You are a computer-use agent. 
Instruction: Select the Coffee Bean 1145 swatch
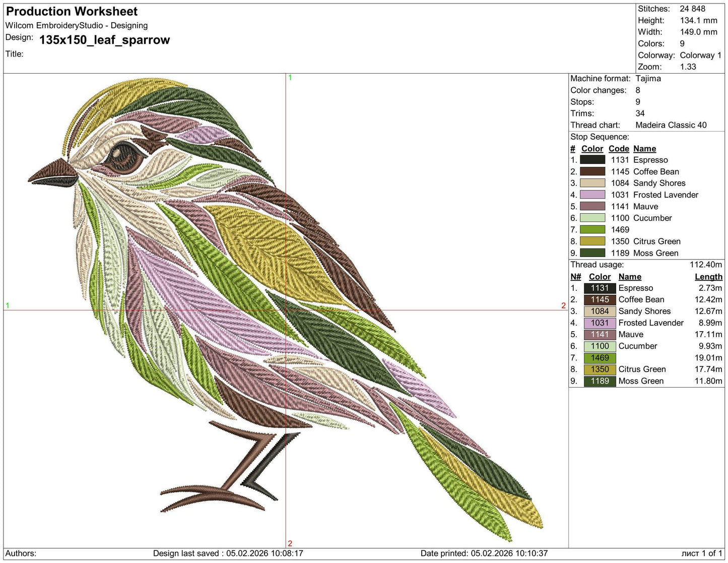[x=592, y=171]
